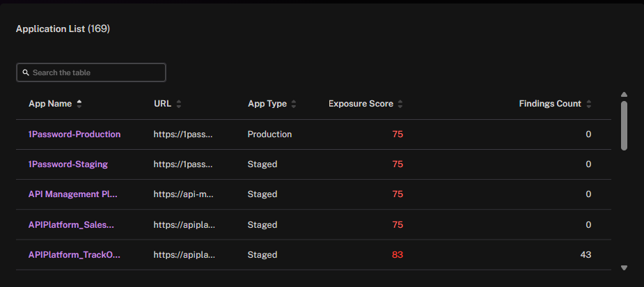644x287 pixels.
Task: Sort by URL column arrows
Action: (x=179, y=104)
